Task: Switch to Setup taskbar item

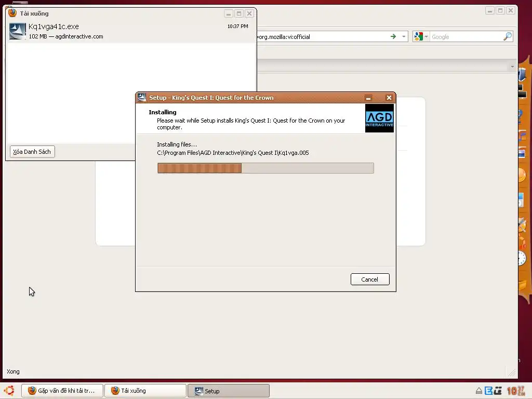Action: coord(229,391)
